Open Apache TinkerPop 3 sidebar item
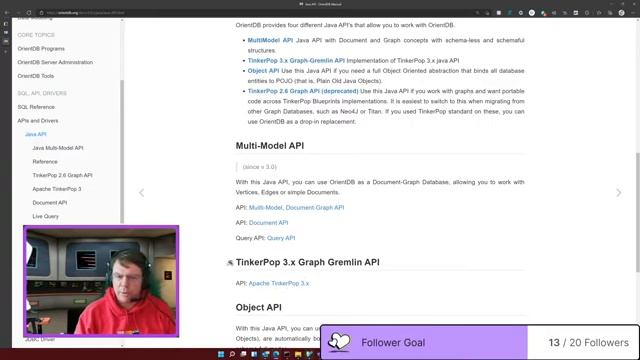This screenshot has height=360, width=640. click(57, 189)
